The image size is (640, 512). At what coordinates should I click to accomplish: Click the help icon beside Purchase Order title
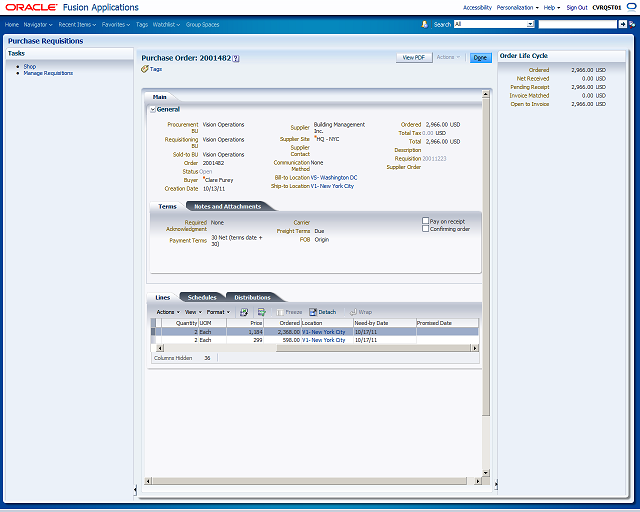(x=236, y=59)
